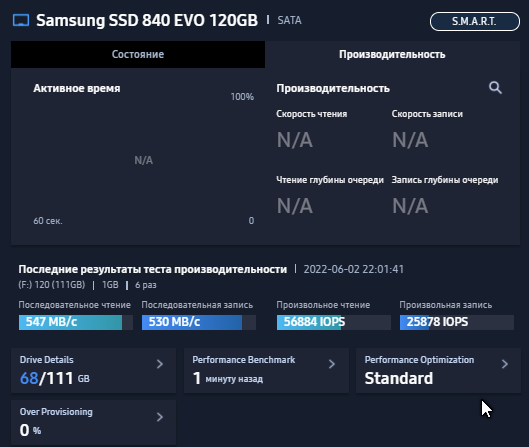Switch to the Состояние tab
The width and height of the screenshot is (529, 447).
coord(138,54)
